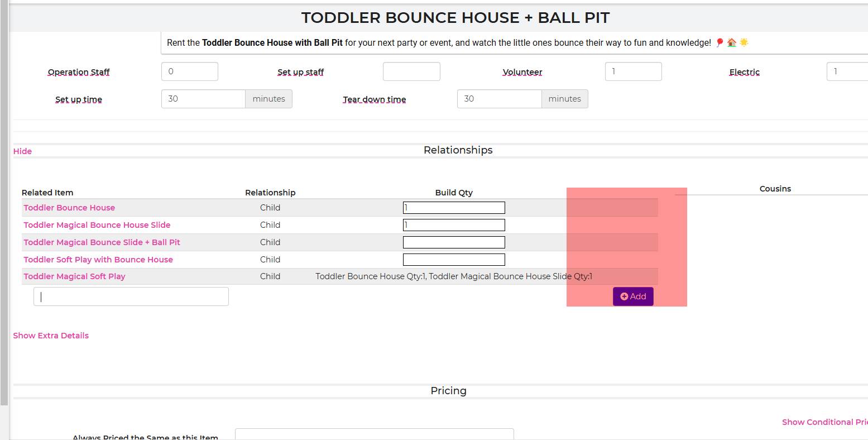
Task: Edit Build Qty for Toddler Bounce House
Action: [x=454, y=208]
